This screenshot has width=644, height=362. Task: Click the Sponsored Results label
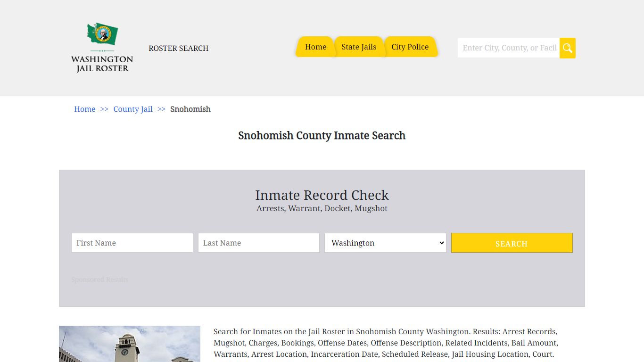(x=100, y=280)
